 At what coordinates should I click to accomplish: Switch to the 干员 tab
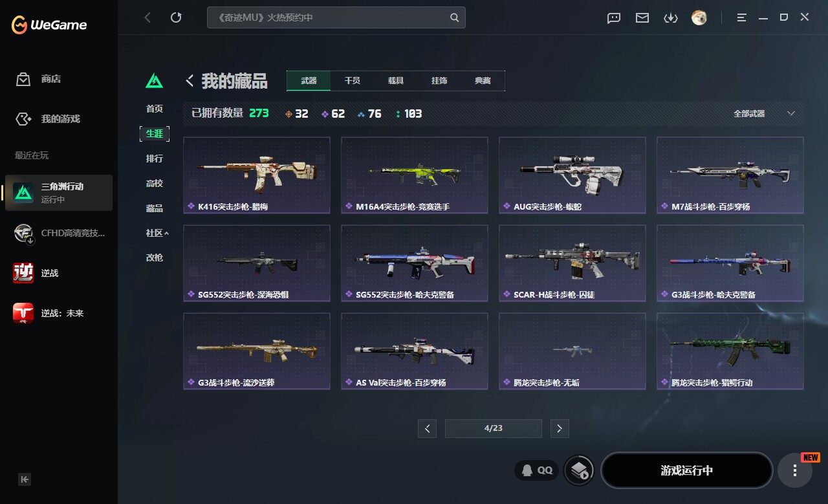[x=353, y=81]
